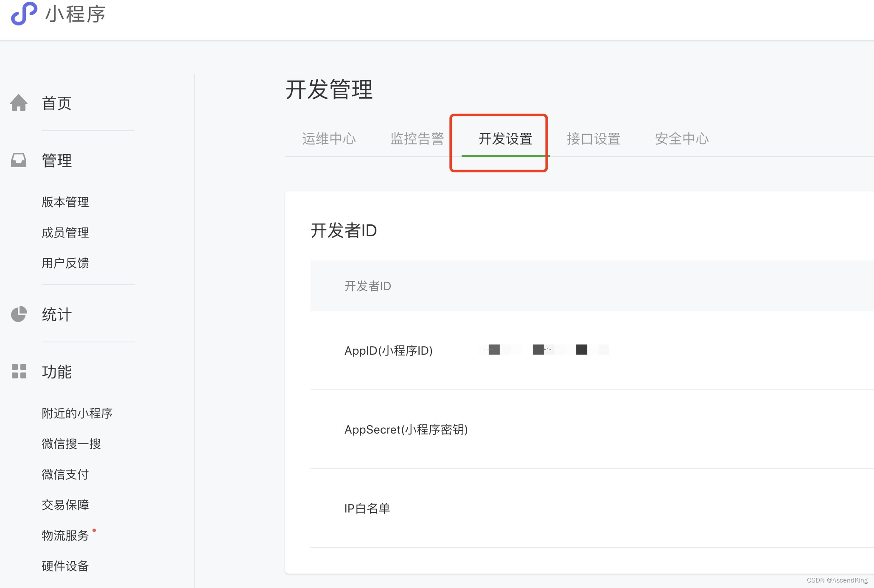Open 微信支付 sidebar item
The image size is (874, 588).
point(65,474)
